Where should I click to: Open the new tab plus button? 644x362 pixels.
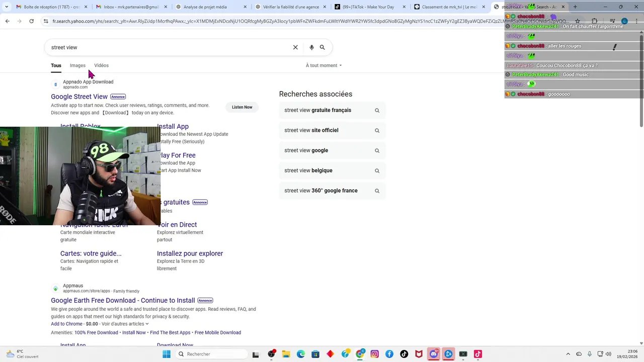click(575, 7)
